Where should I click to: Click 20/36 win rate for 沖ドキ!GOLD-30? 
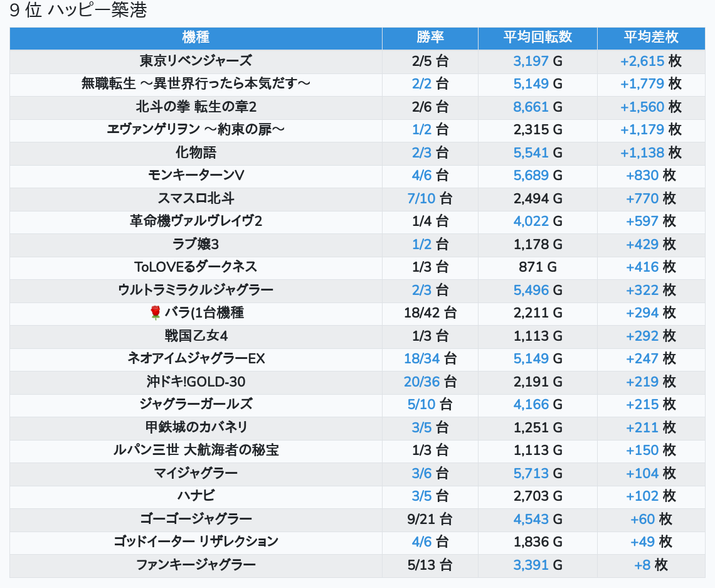tap(422, 382)
